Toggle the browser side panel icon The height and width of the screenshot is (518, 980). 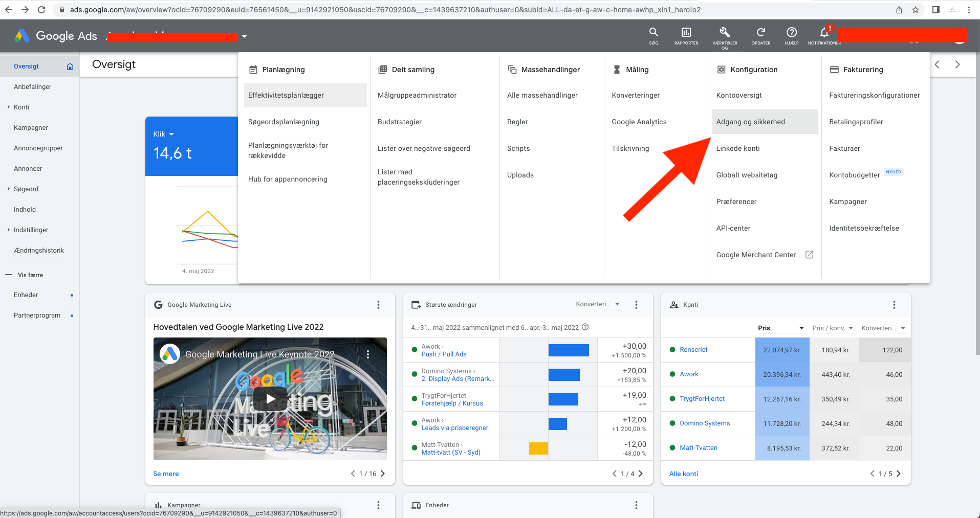[936, 10]
